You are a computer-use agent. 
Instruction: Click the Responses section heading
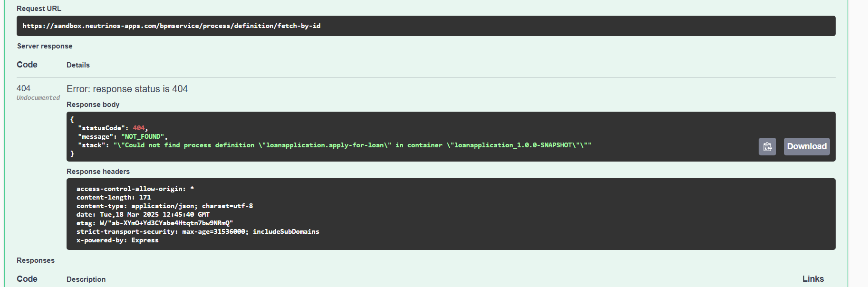pyautogui.click(x=36, y=260)
